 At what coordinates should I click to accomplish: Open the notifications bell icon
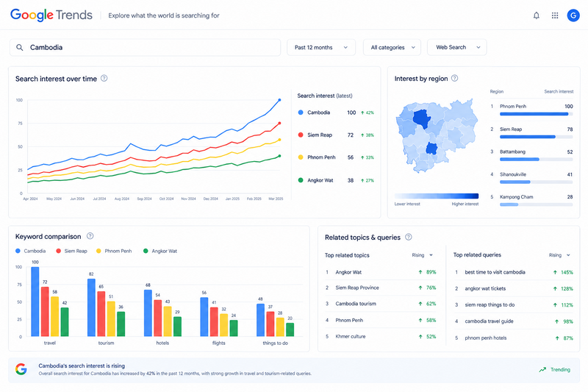pos(537,15)
